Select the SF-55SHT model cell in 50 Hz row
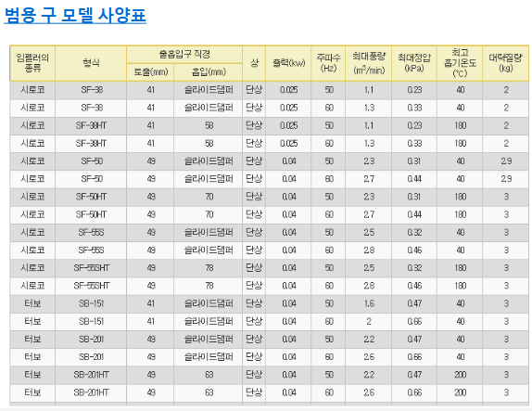Viewport: 532px width, 411px height. [91, 268]
